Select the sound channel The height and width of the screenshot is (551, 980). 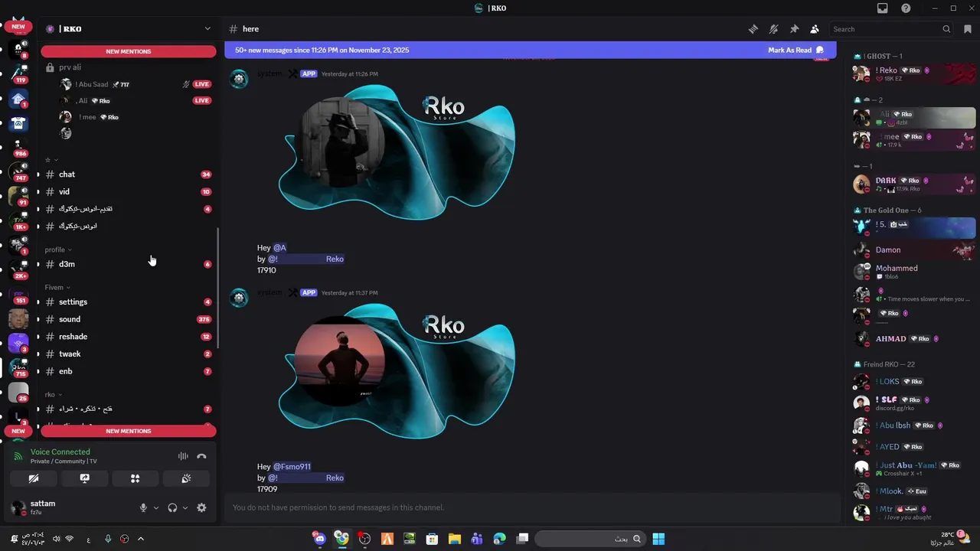[x=129, y=319]
